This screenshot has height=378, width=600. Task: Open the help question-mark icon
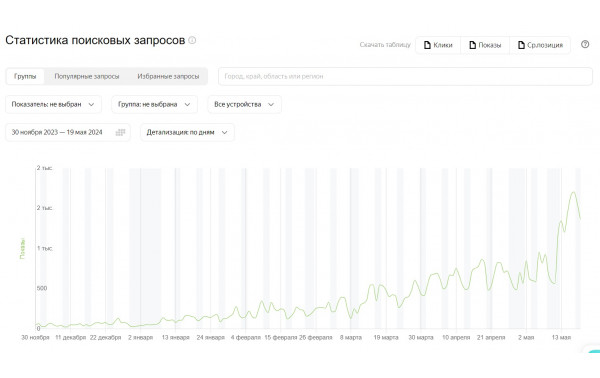coord(585,44)
